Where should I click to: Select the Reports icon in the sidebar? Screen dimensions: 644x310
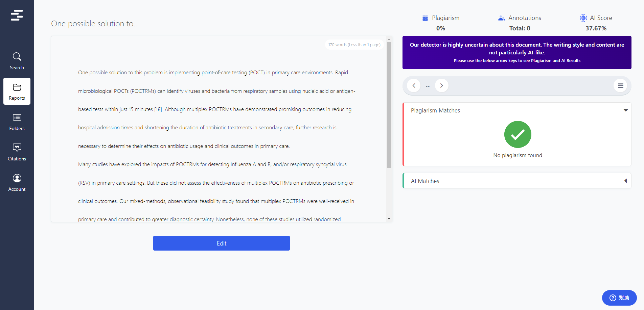(17, 91)
